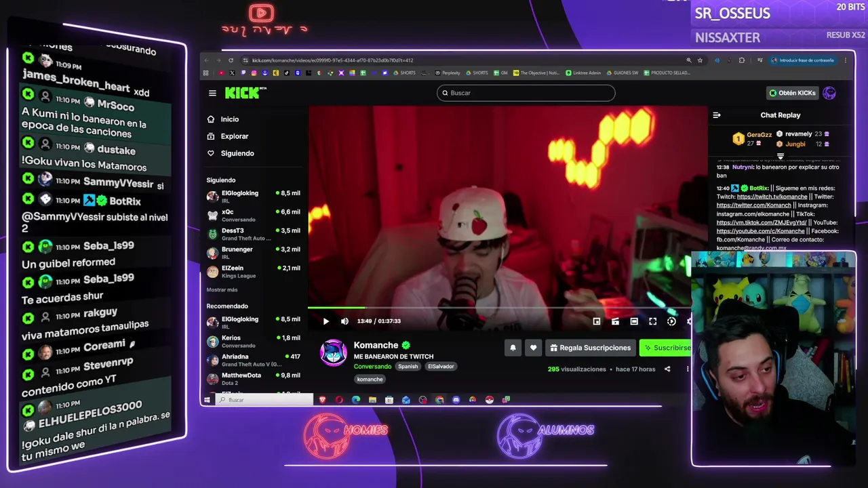
Task: Collapse the Chat Replay panel
Action: (717, 115)
